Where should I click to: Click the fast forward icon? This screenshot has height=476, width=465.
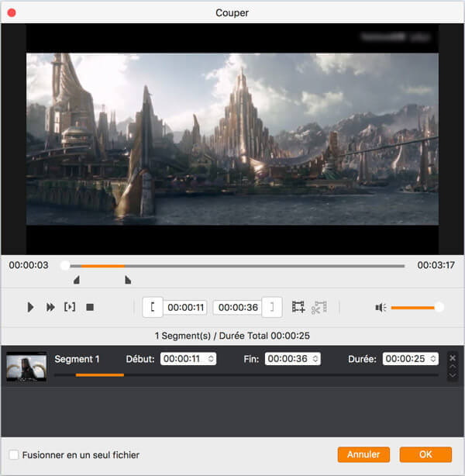tap(50, 307)
